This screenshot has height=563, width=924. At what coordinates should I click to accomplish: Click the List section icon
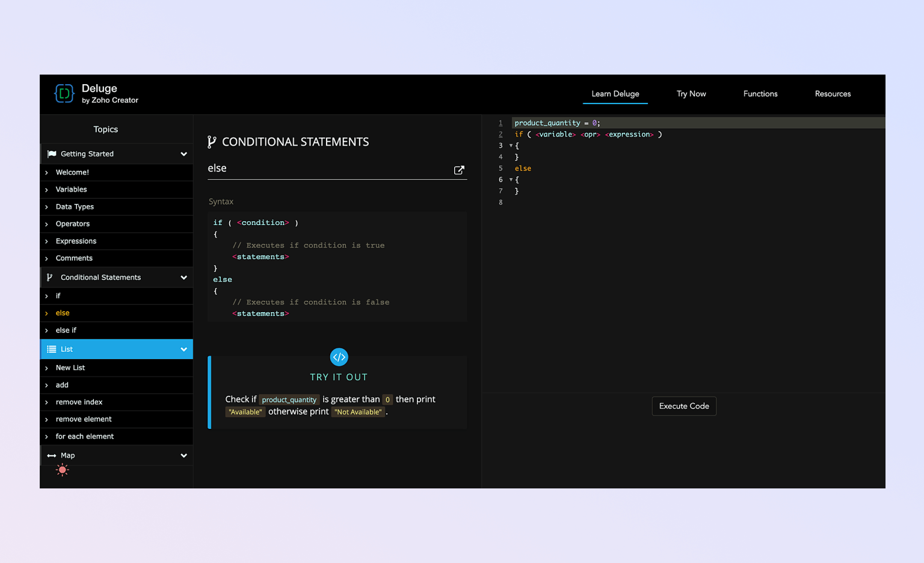click(52, 349)
